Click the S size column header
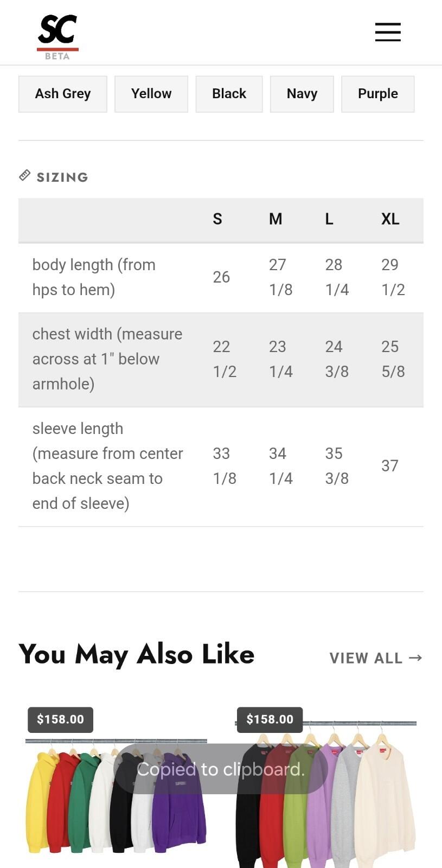Screen dimensions: 442x868 click(217, 219)
